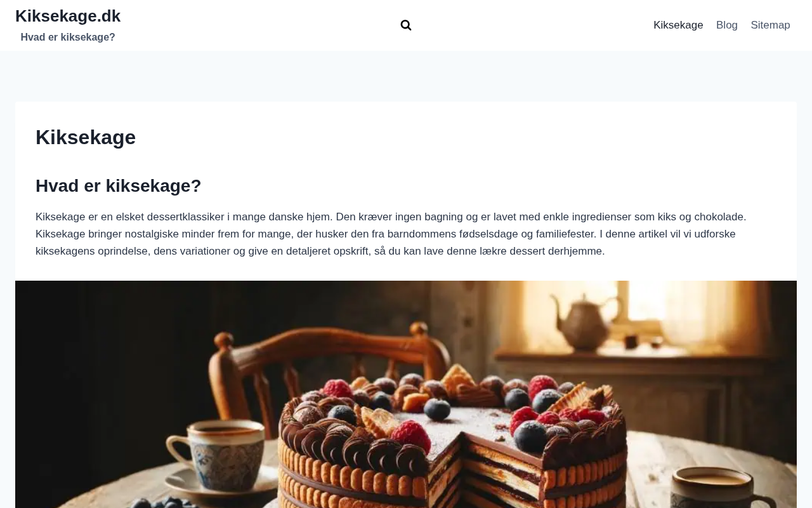Open the Kiksekage navigation menu item
The width and height of the screenshot is (812, 508).
[x=678, y=25]
